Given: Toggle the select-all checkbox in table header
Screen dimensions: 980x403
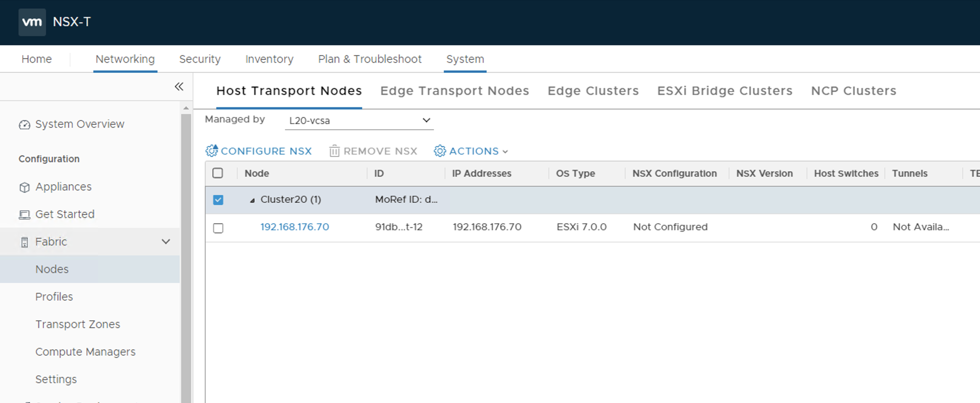Looking at the screenshot, I should [218, 173].
